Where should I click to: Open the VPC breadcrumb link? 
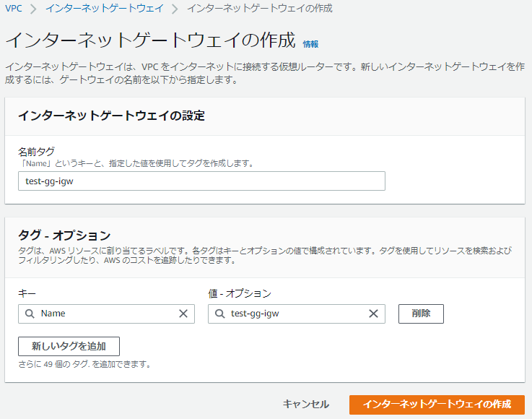(x=14, y=8)
